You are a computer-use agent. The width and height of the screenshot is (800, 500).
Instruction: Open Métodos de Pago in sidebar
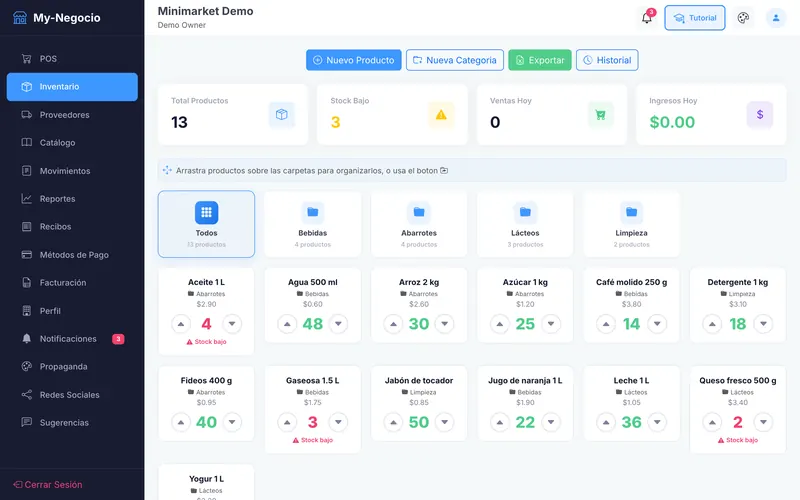[72, 255]
